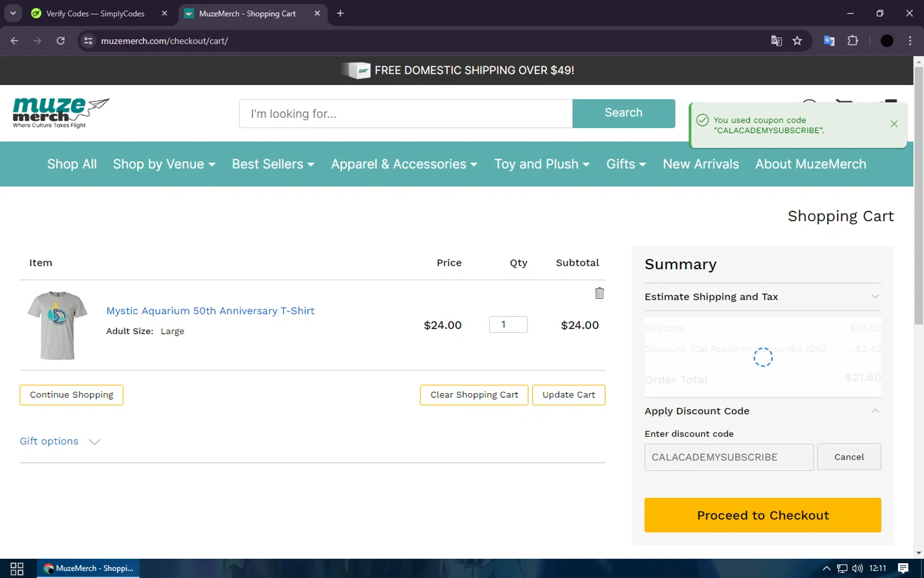Viewport: 924px width, 578px height.
Task: Expand the Best Sellers menu
Action: pos(273,164)
